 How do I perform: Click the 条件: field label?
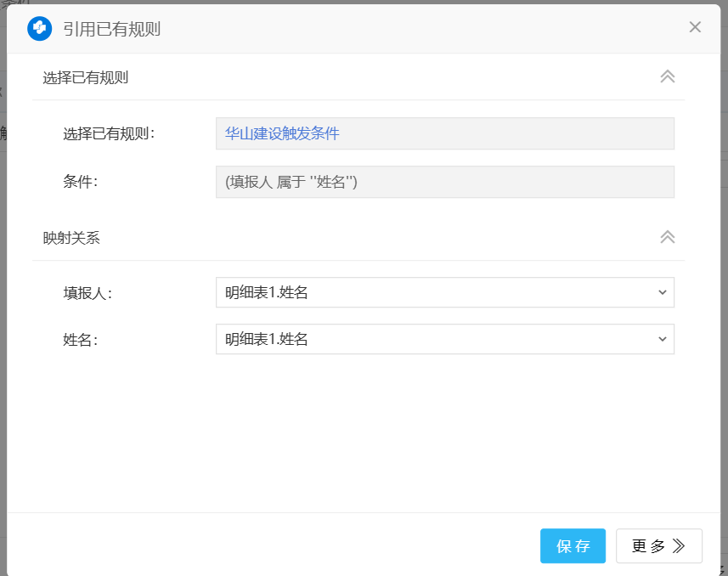click(x=81, y=181)
